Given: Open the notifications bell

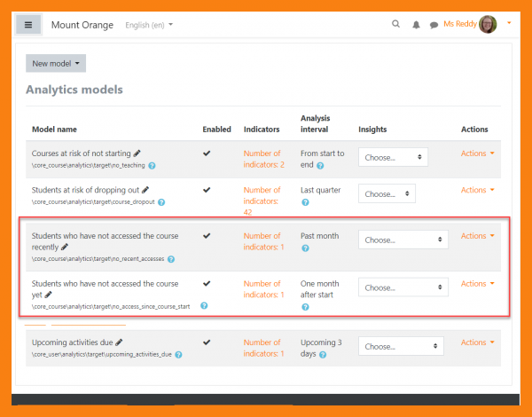Looking at the screenshot, I should click(x=415, y=25).
